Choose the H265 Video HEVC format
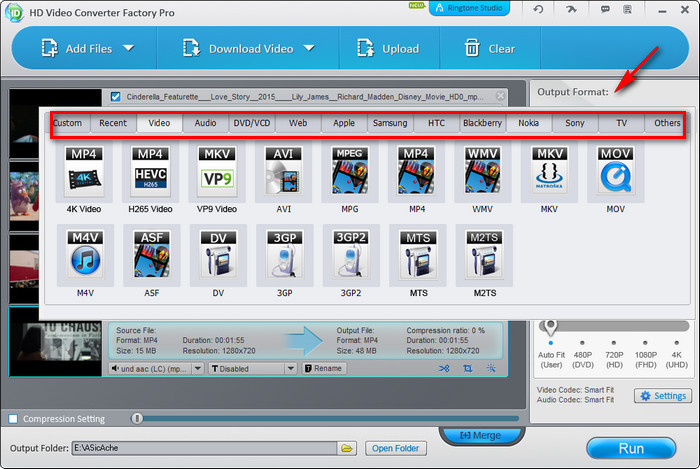700x469 pixels. (150, 172)
